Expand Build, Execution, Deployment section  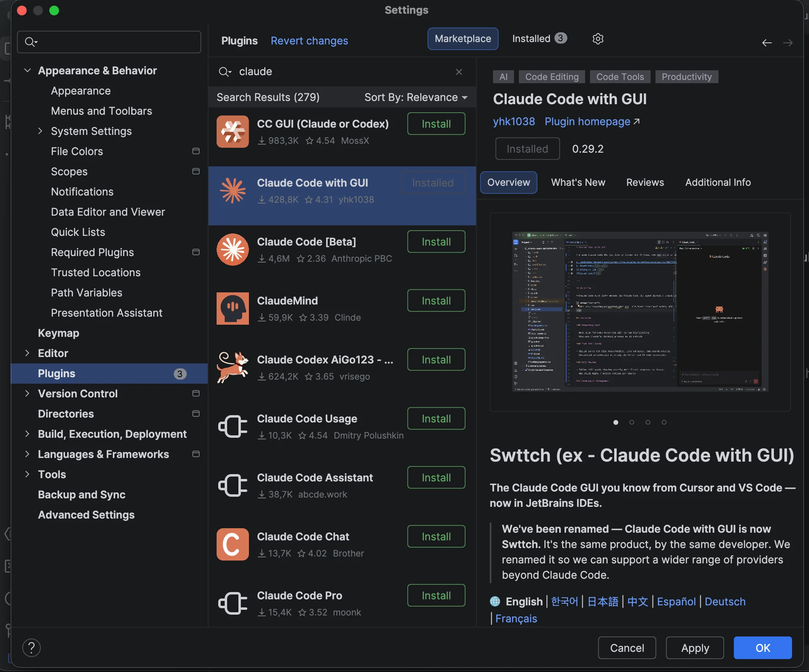(x=27, y=434)
